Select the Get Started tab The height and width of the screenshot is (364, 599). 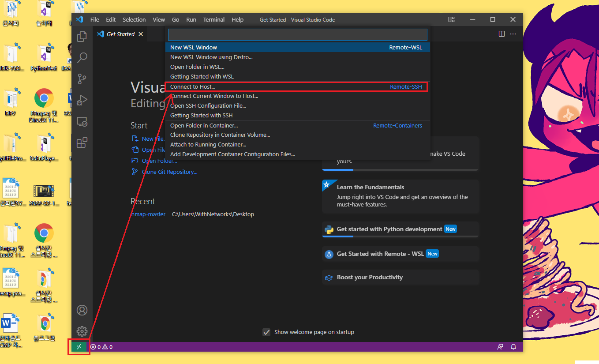[120, 34]
